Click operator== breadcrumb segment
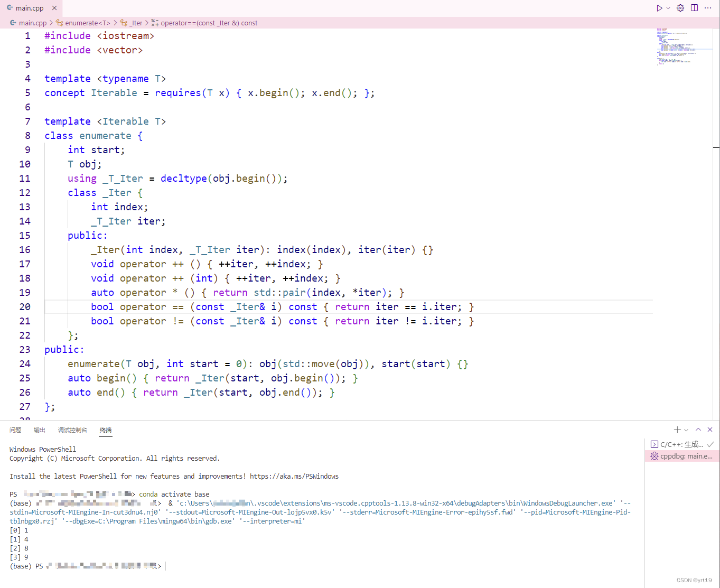 pos(209,23)
